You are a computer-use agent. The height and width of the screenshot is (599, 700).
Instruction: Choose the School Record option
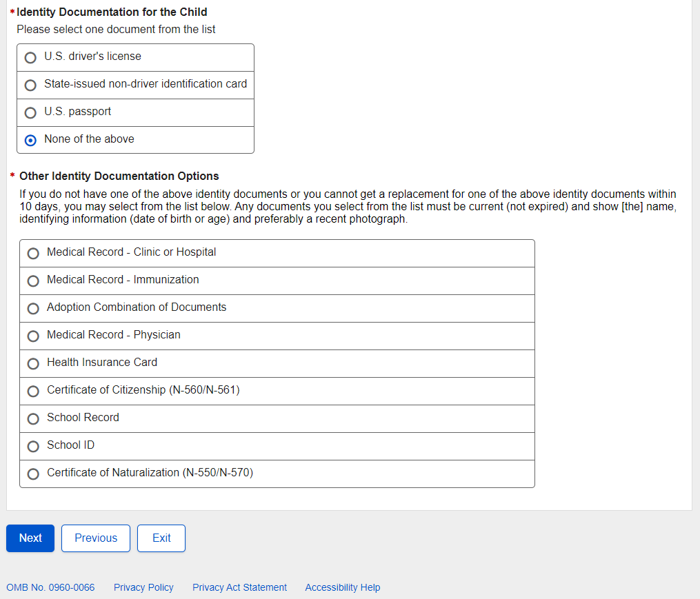(x=33, y=419)
